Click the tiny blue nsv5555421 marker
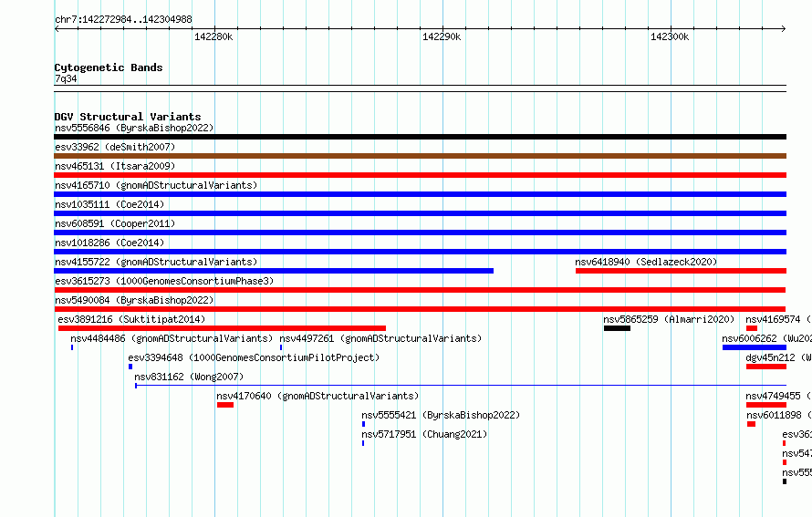 [x=363, y=424]
